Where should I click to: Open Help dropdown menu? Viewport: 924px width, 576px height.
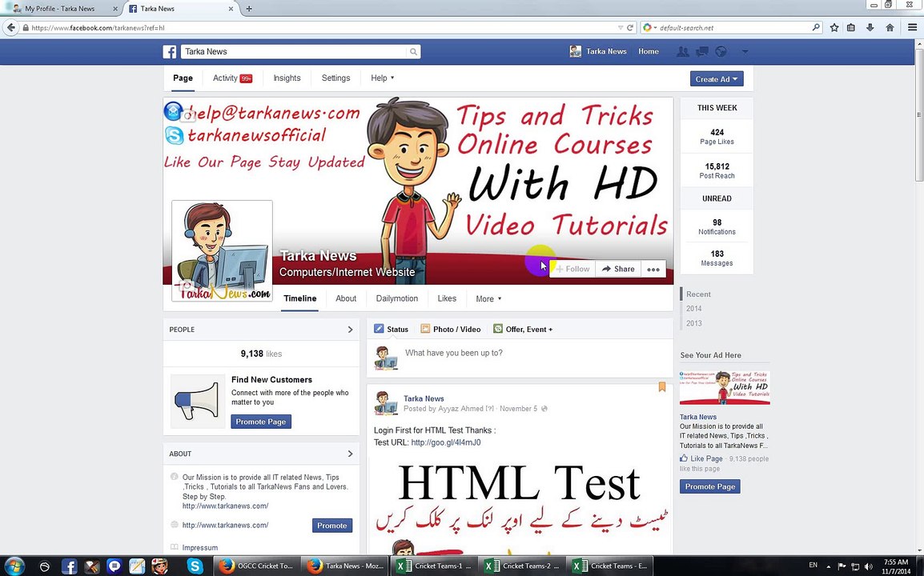tap(383, 78)
